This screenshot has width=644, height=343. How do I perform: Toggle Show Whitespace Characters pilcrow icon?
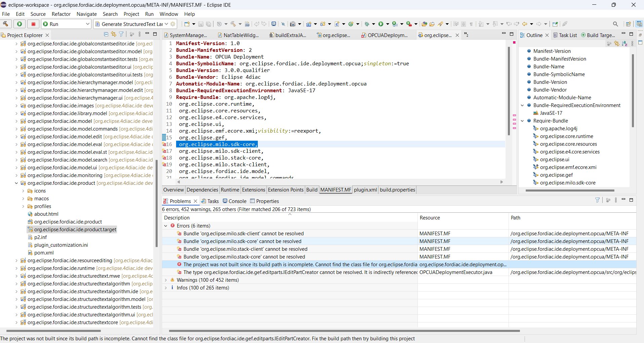point(471,24)
